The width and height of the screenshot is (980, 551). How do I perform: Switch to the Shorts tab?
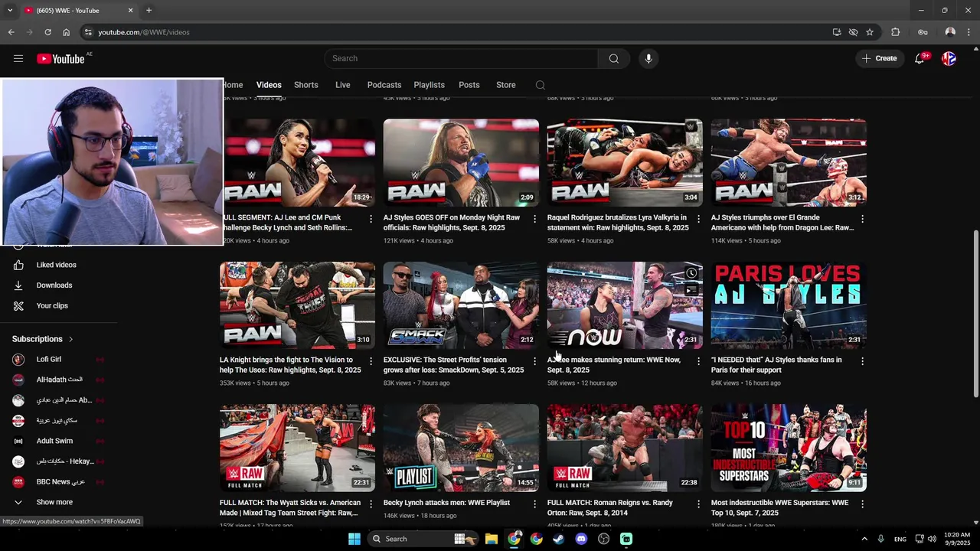click(x=306, y=85)
